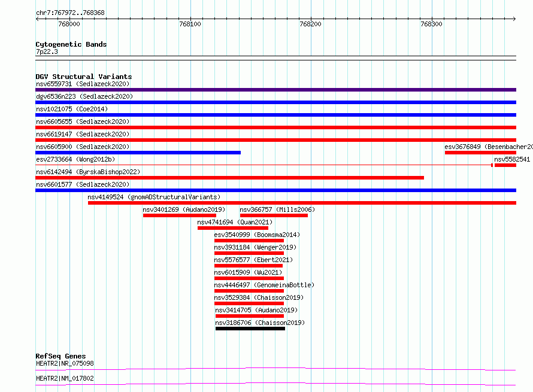Click the 7p22.3 cytogenetic band label
This screenshot has height=392, width=533.
click(x=47, y=51)
